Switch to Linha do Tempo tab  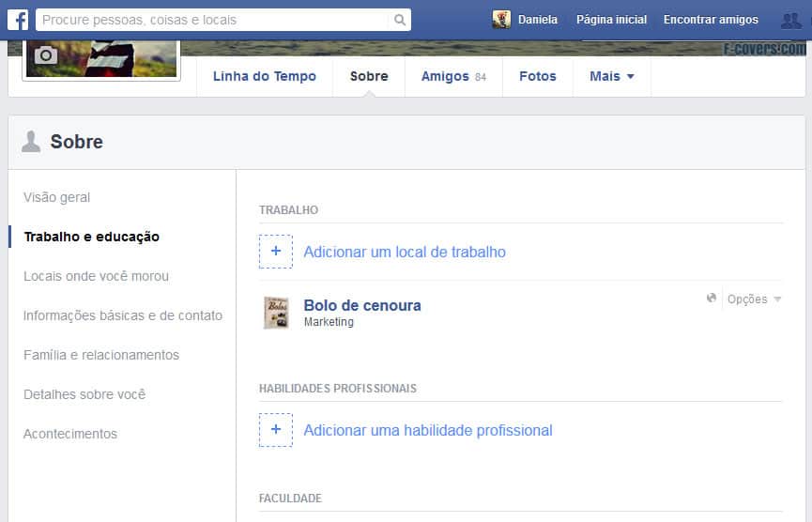click(265, 77)
